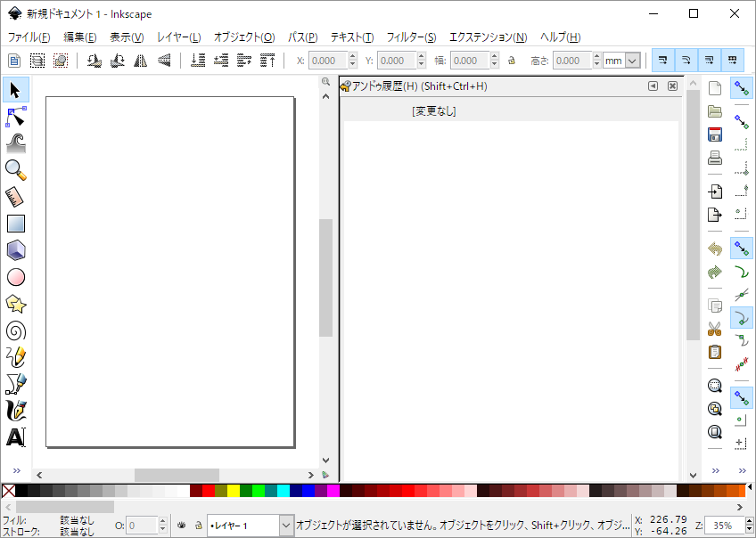Close the アンドゥ履歴 panel
Image resolution: width=756 pixels, height=538 pixels.
pos(672,86)
